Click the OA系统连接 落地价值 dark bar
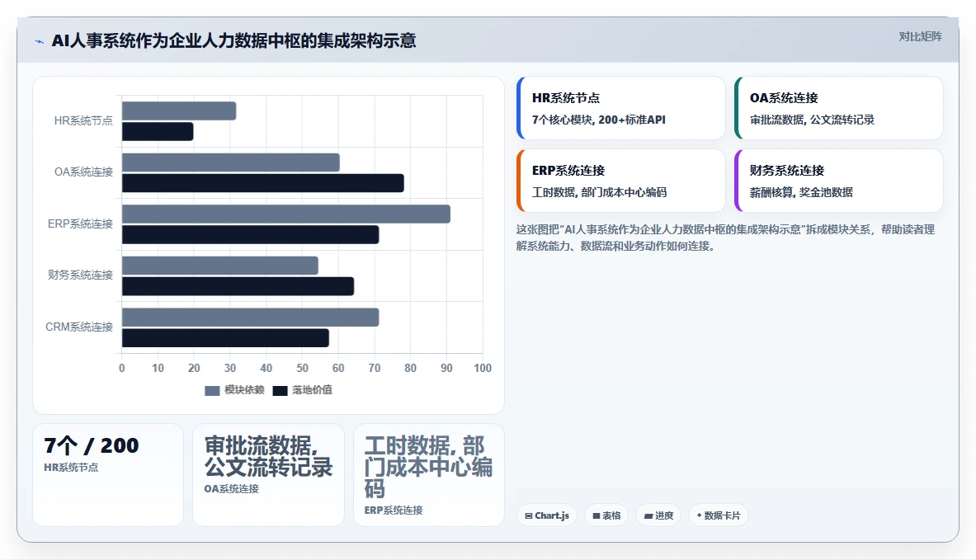976x560 pixels. click(263, 183)
